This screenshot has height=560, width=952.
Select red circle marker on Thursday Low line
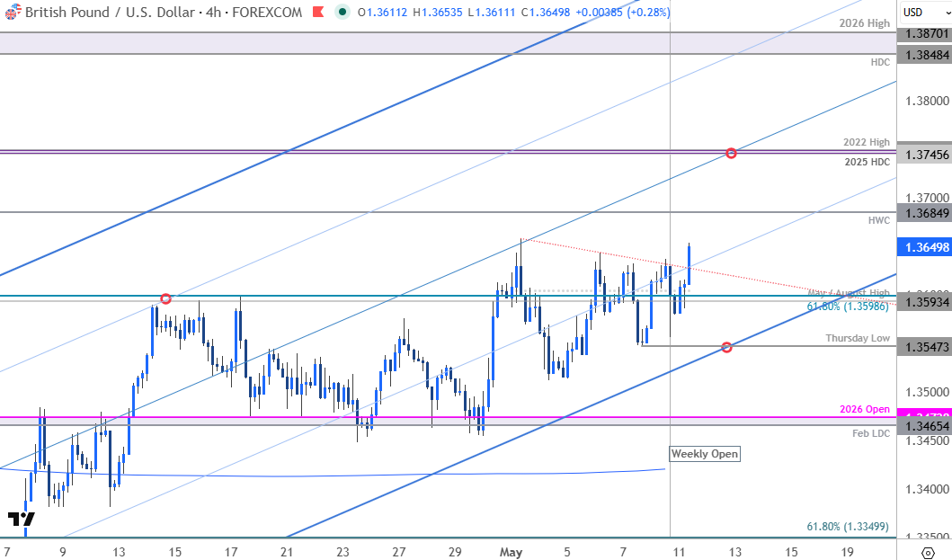(726, 348)
